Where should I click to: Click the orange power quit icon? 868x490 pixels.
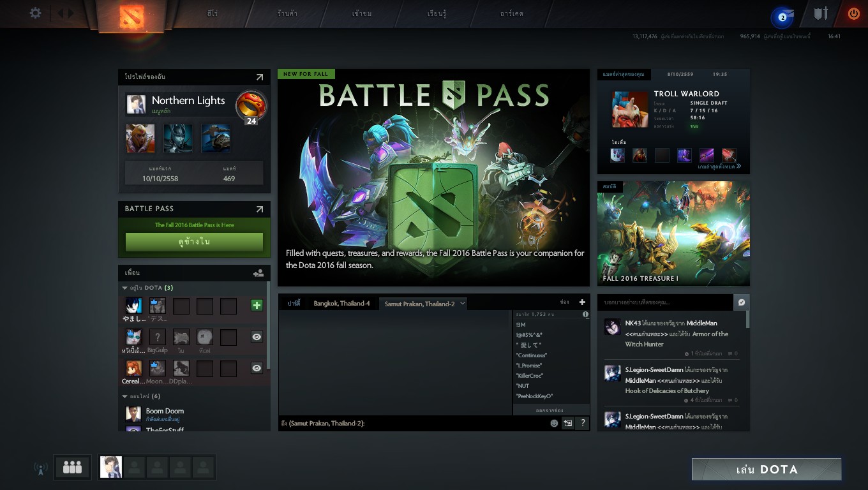[x=854, y=13]
